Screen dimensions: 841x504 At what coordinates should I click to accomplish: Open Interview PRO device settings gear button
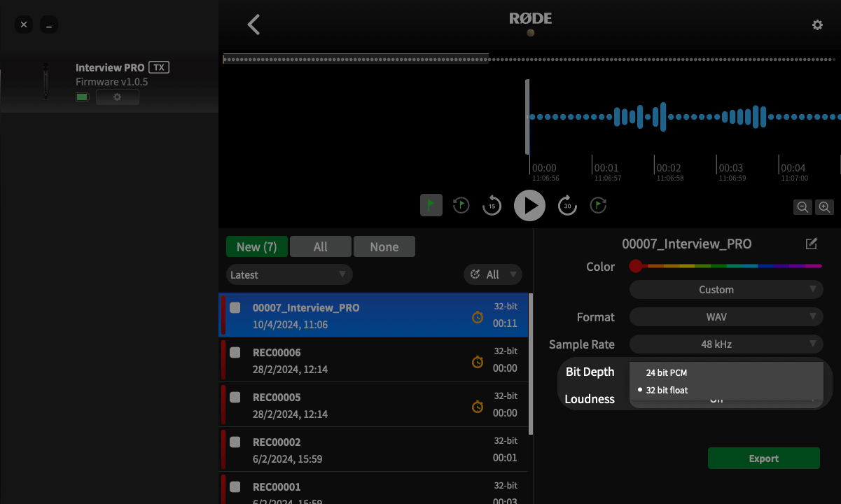point(118,97)
